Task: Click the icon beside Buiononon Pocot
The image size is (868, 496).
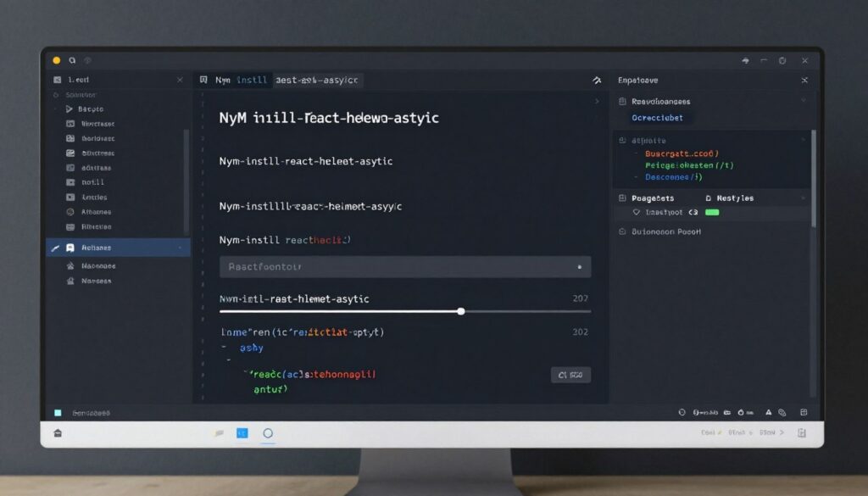Action: pyautogui.click(x=622, y=231)
